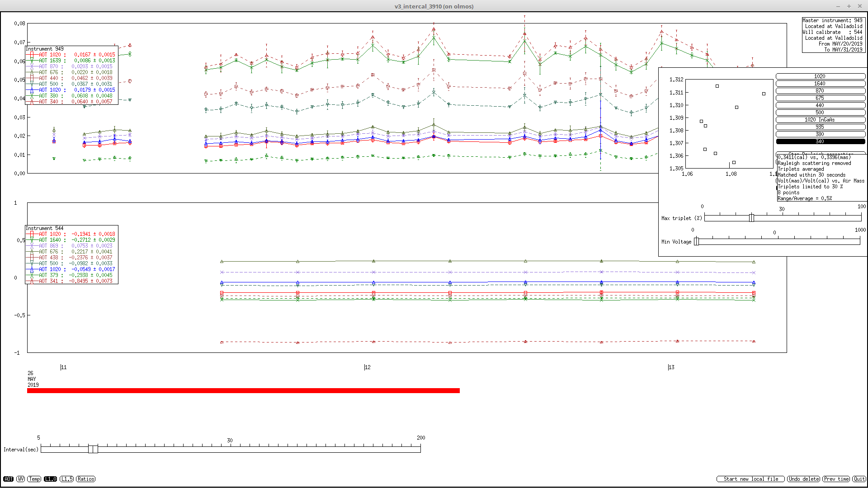Click Instrument 949 legend row AOT 676
Viewport: 868px width, 488px height.
pos(71,72)
